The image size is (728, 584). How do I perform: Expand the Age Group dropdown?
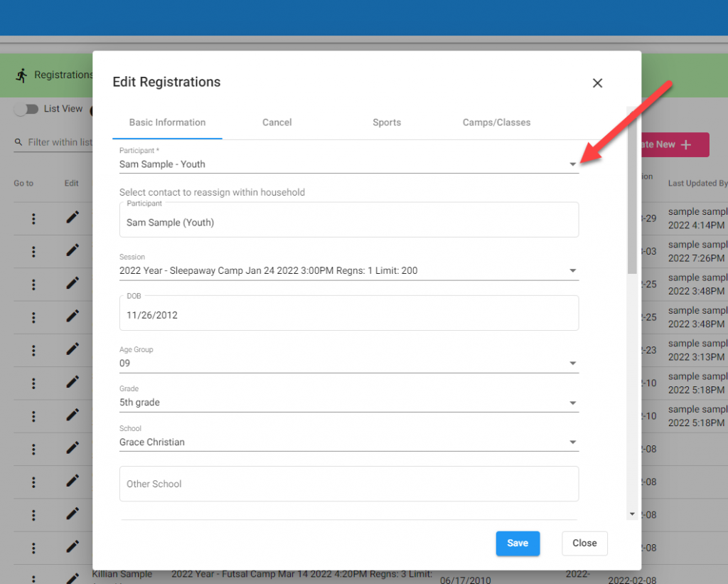tap(572, 363)
